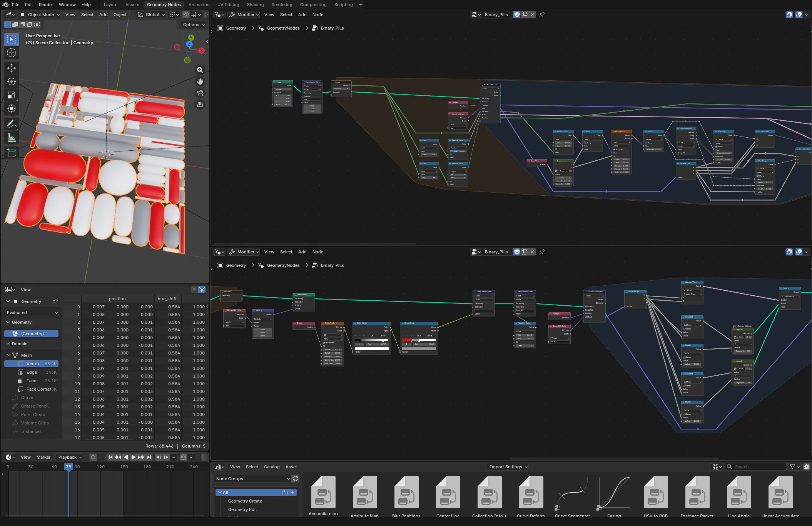Screen dimensions: 812x526
Task: Toggle pin icon next to Geometry object
Action: [x=55, y=301]
